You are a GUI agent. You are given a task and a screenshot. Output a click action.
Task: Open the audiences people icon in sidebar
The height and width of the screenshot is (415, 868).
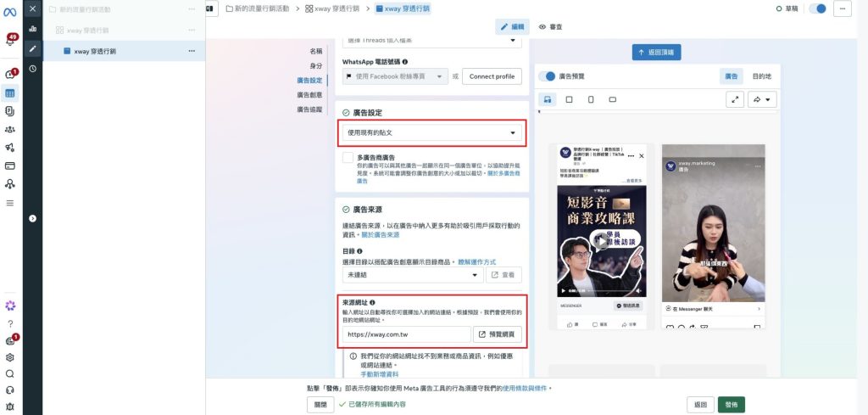(10, 129)
